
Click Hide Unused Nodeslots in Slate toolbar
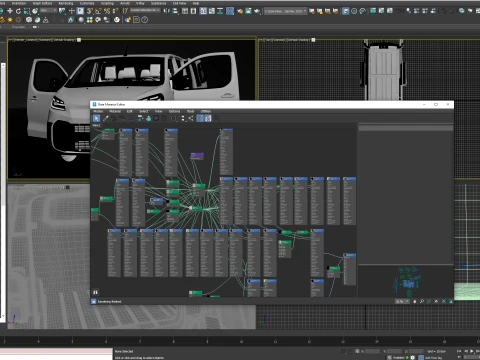tap(149, 118)
